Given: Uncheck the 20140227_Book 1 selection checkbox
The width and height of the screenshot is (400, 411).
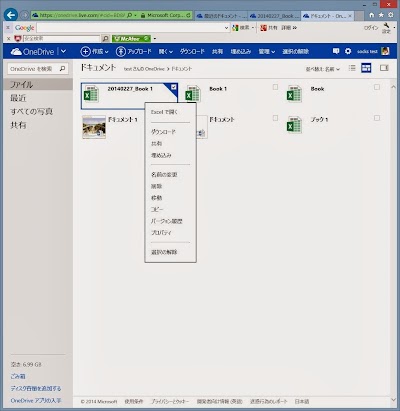Looking at the screenshot, I should coord(173,87).
